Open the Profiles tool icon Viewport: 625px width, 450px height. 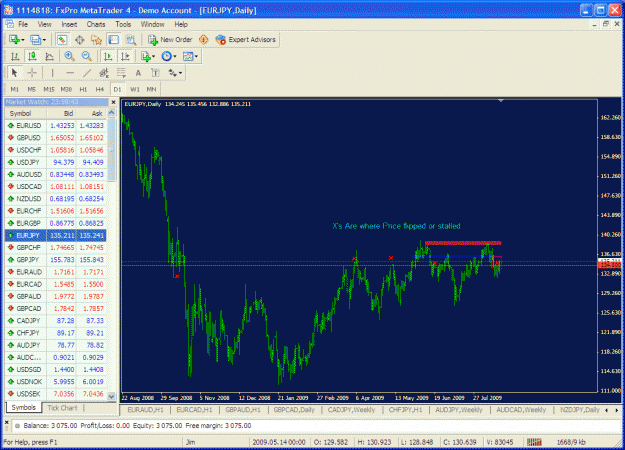tap(35, 39)
